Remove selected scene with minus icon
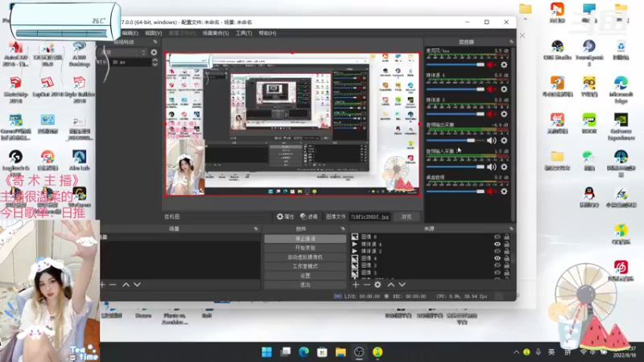Image resolution: width=644 pixels, height=362 pixels. tap(113, 285)
